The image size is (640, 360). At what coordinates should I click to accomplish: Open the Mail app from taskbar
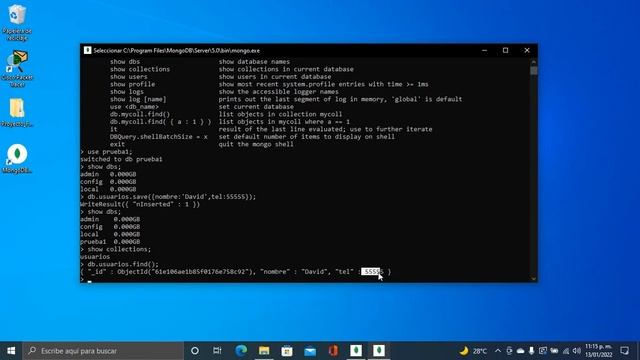pyautogui.click(x=310, y=351)
